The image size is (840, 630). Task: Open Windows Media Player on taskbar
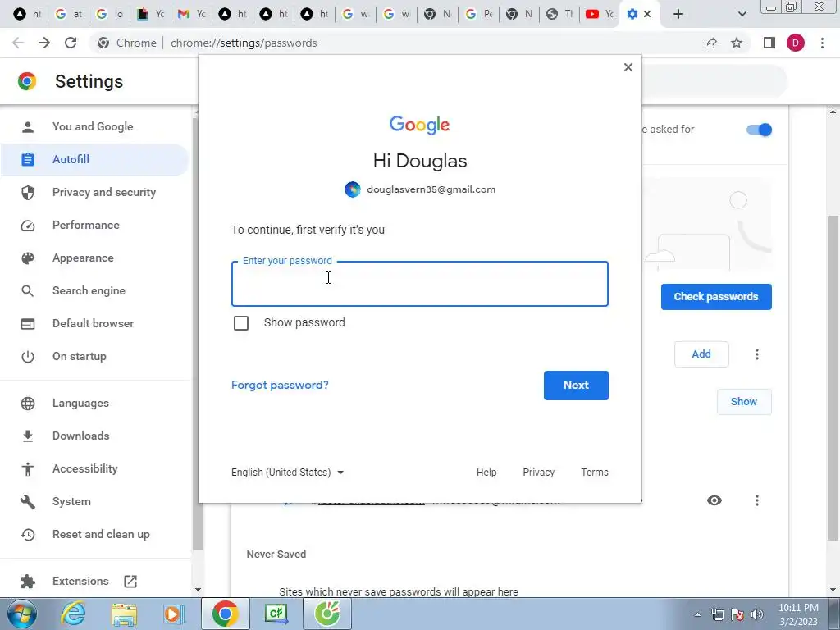(174, 614)
